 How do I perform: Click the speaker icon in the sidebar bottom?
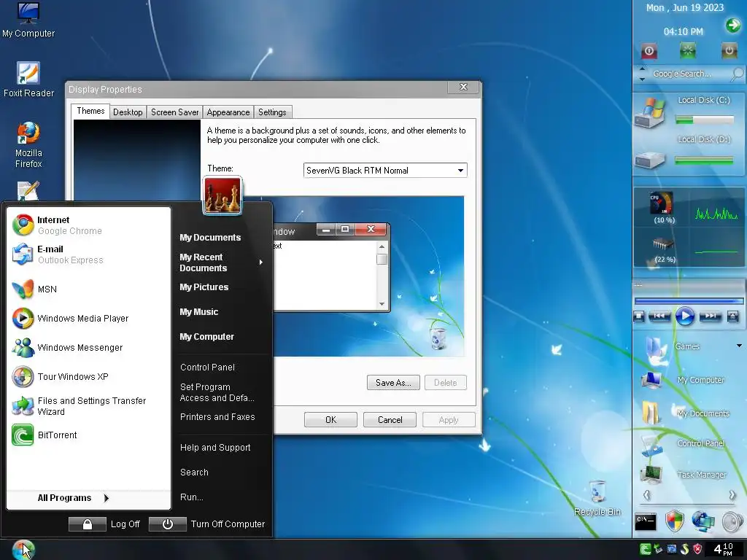(x=732, y=521)
